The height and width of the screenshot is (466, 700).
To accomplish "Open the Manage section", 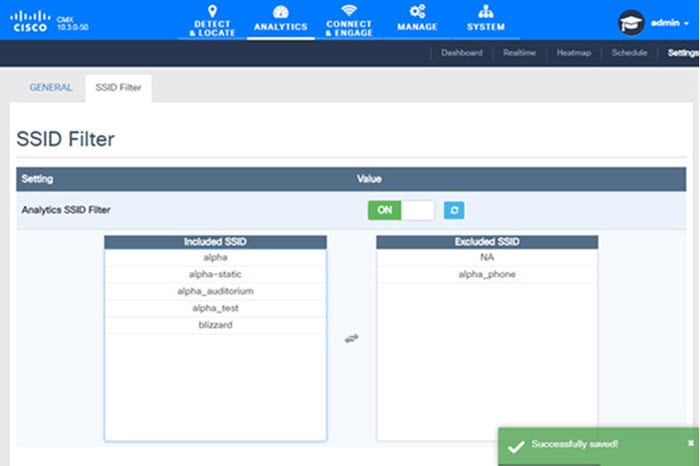I will 417,19.
